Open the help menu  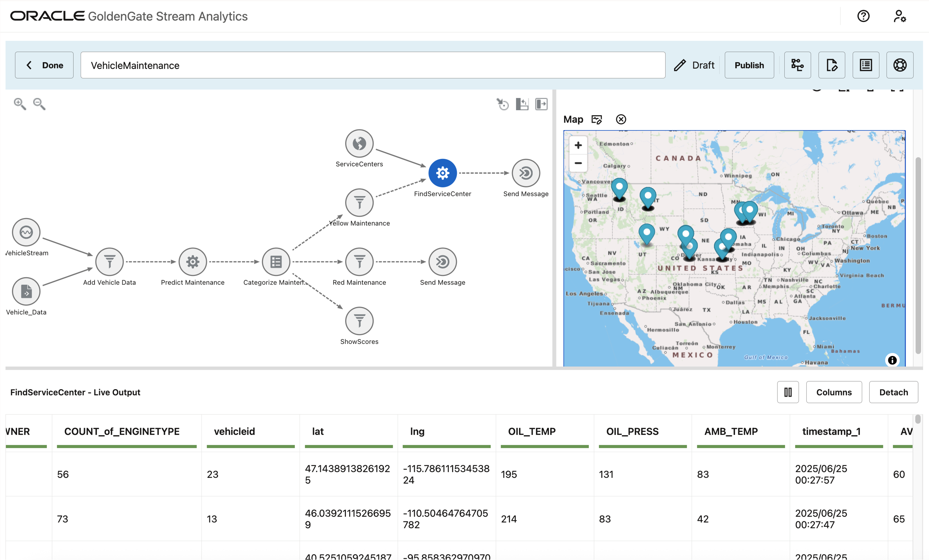[863, 16]
